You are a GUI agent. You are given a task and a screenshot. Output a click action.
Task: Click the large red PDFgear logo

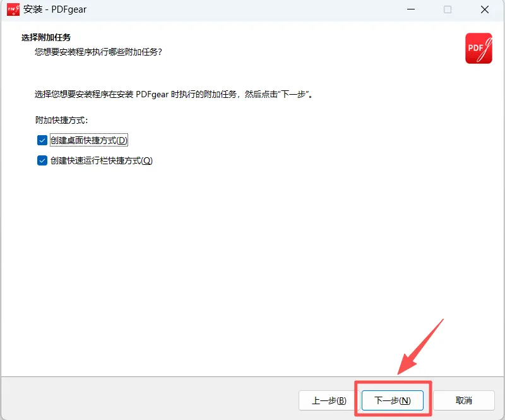pos(478,49)
